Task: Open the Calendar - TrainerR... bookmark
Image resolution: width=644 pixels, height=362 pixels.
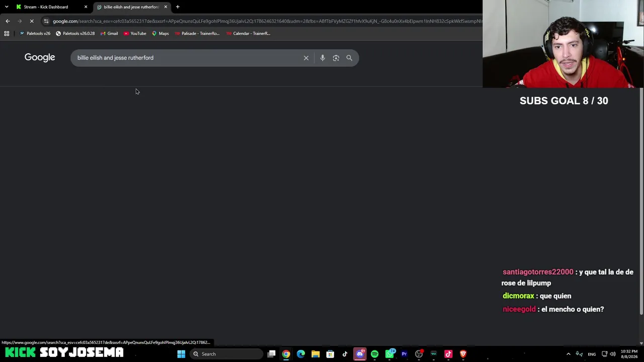Action: [248, 34]
